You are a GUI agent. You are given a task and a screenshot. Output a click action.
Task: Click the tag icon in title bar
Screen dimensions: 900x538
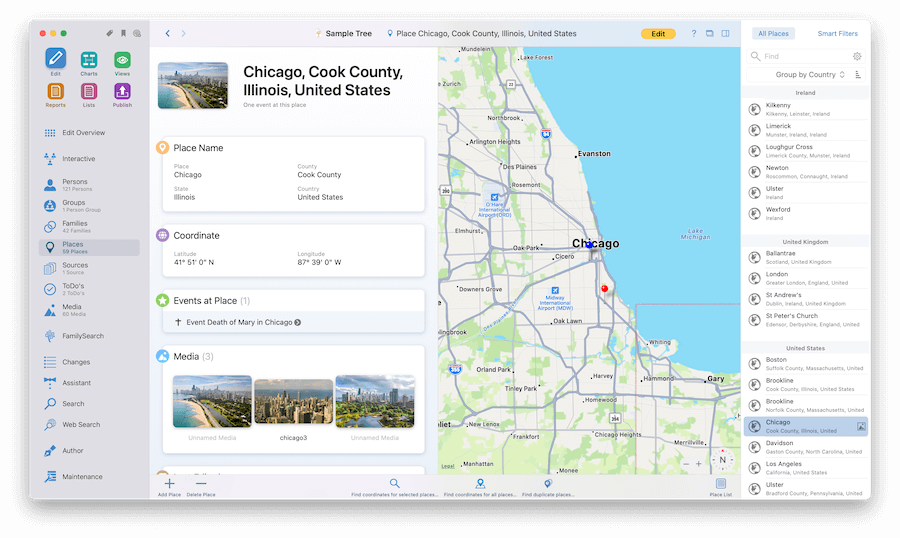[x=110, y=33]
